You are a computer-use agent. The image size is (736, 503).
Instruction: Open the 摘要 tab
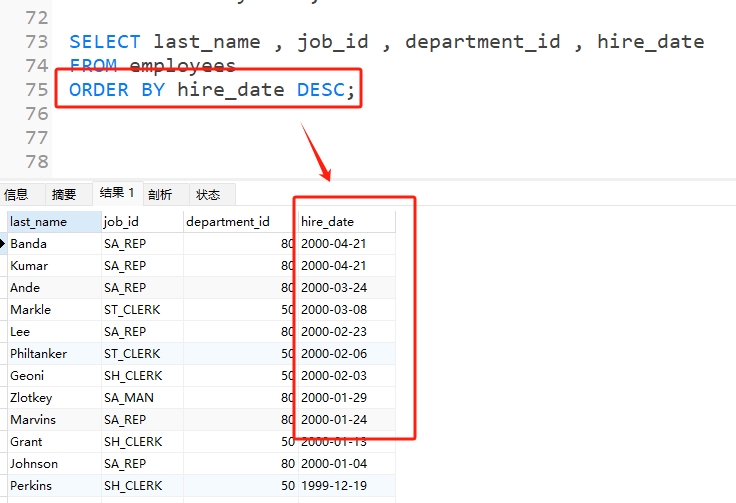64,194
